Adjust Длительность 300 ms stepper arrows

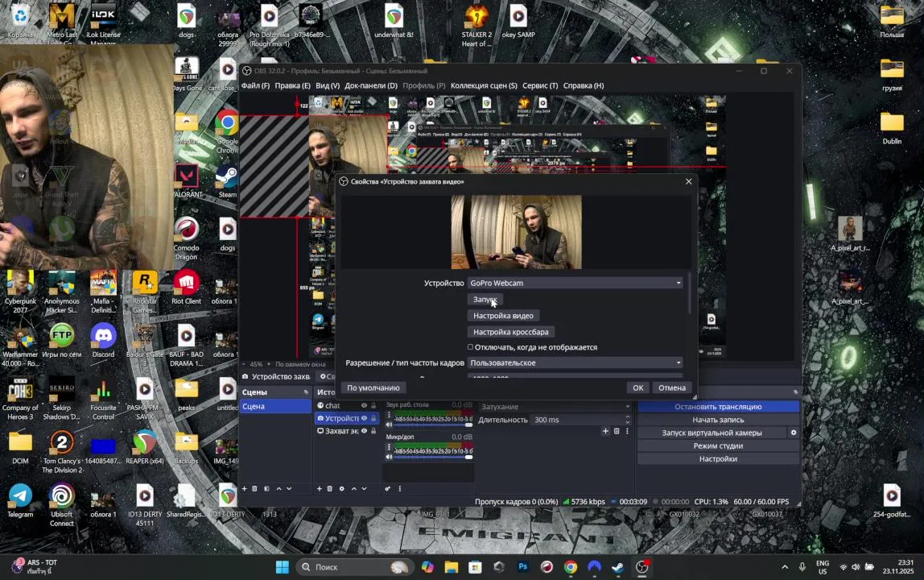click(627, 420)
